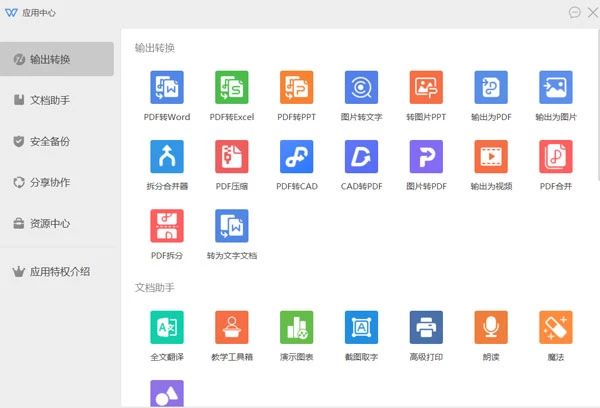Image resolution: width=600 pixels, height=408 pixels.
Task: Open the 教学工具箱 icon
Action: (x=232, y=327)
